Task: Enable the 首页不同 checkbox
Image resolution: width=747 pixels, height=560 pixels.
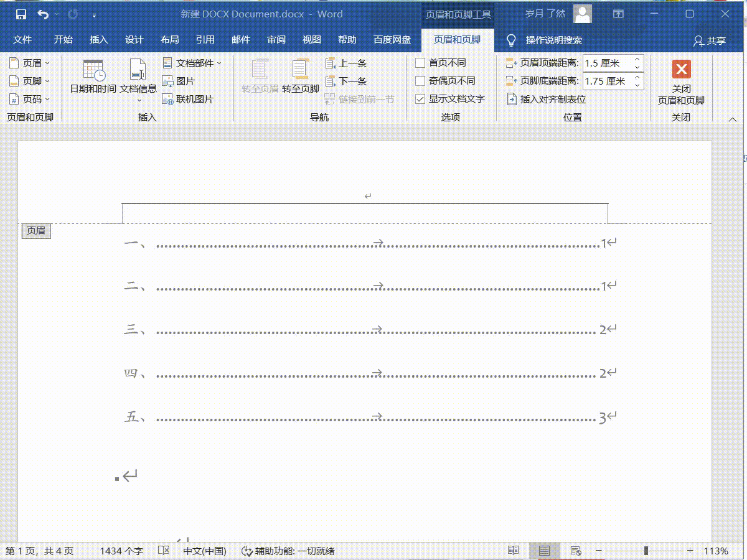Action: (420, 63)
